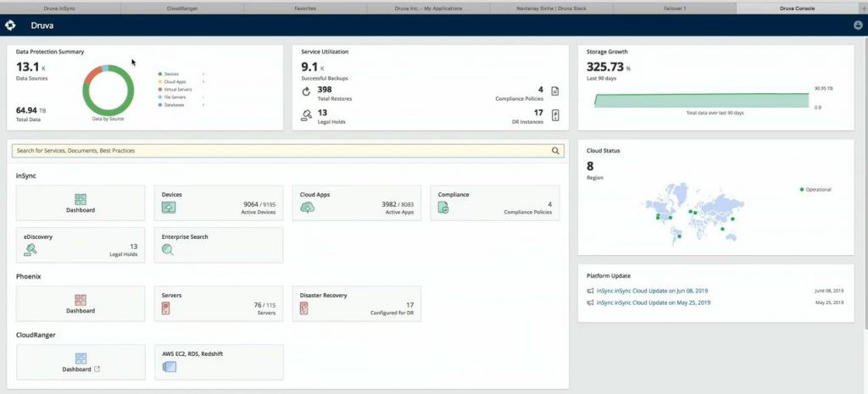Image resolution: width=868 pixels, height=394 pixels.
Task: Click the Operational green legend dot
Action: 802,190
